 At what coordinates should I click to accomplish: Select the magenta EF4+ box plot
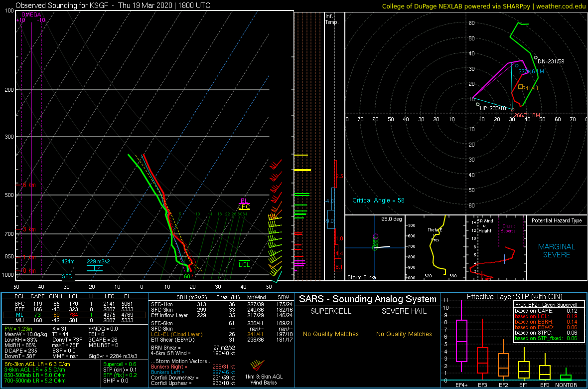(461, 336)
